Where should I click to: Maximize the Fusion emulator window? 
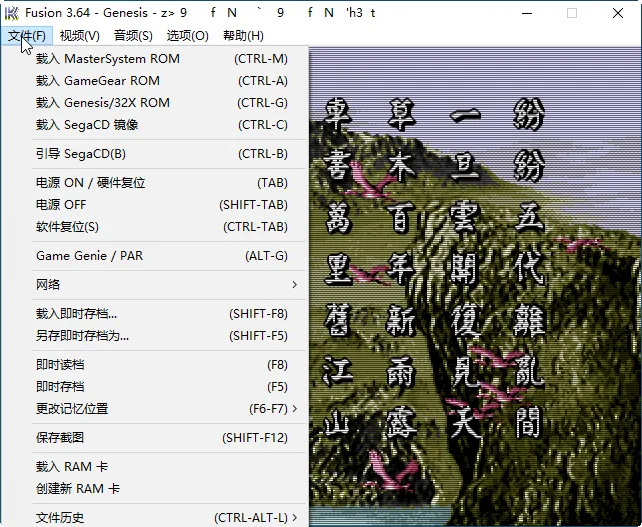pyautogui.click(x=572, y=13)
